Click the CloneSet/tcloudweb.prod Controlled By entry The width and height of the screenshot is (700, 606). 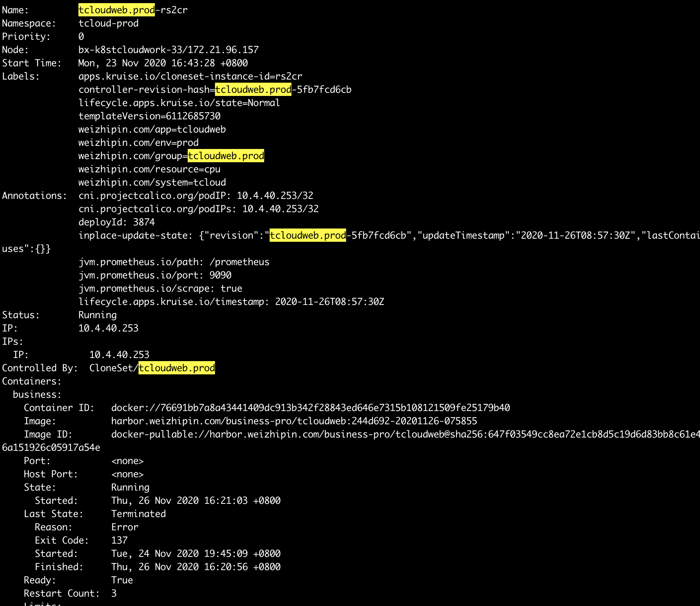tap(152, 368)
